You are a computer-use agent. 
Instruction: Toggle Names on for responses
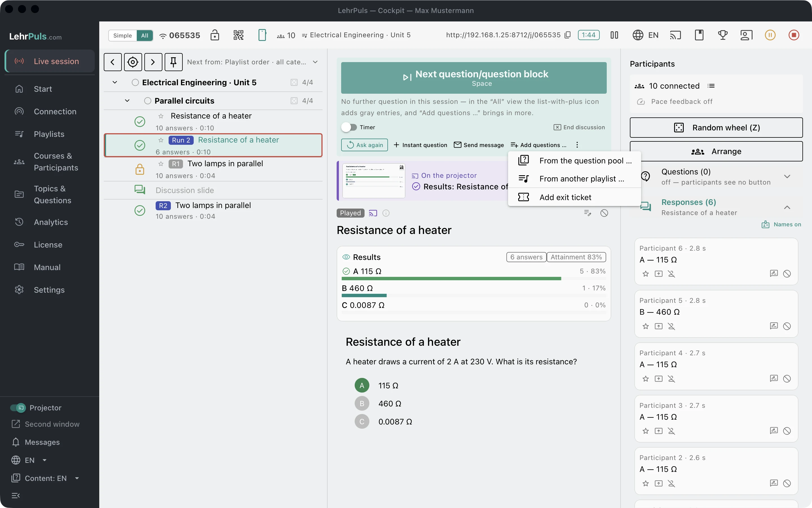tap(782, 224)
